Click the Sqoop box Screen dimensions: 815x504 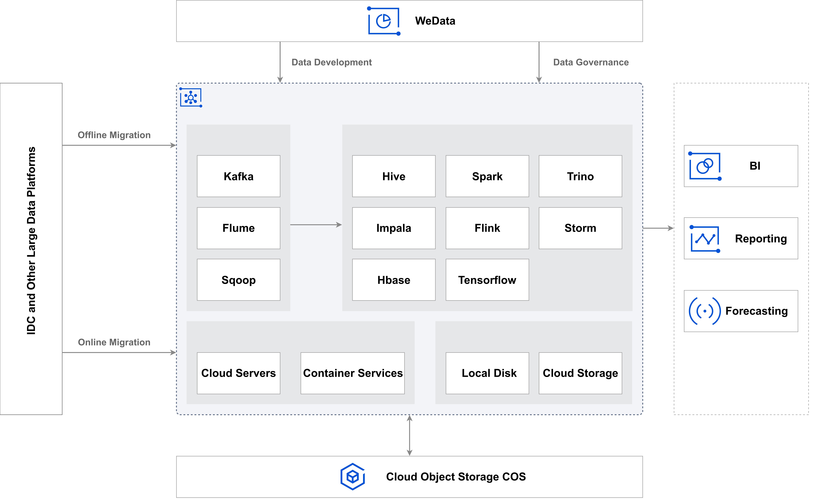238,280
